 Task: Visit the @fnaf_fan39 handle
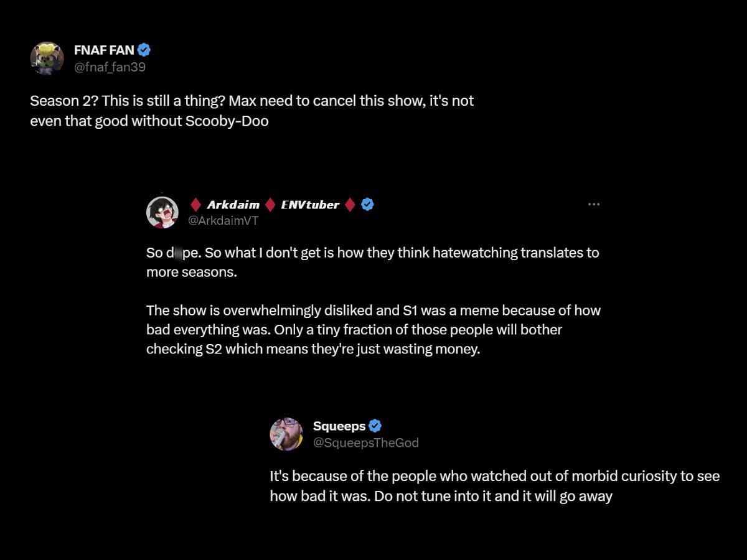[x=110, y=67]
